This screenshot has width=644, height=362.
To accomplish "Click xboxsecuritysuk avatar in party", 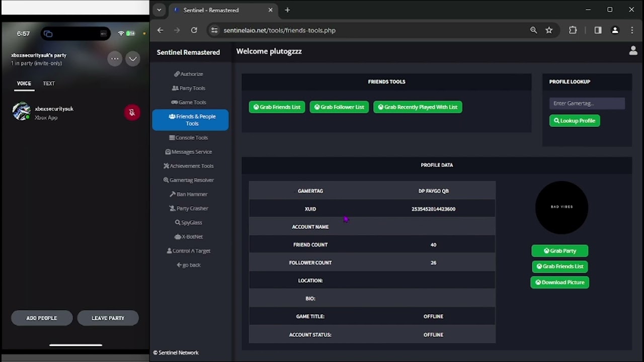I will coord(22,112).
